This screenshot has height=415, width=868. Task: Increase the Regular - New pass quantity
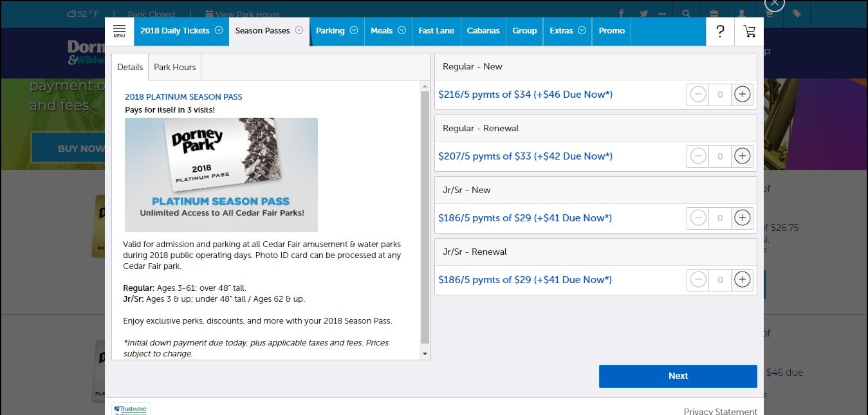tap(742, 95)
